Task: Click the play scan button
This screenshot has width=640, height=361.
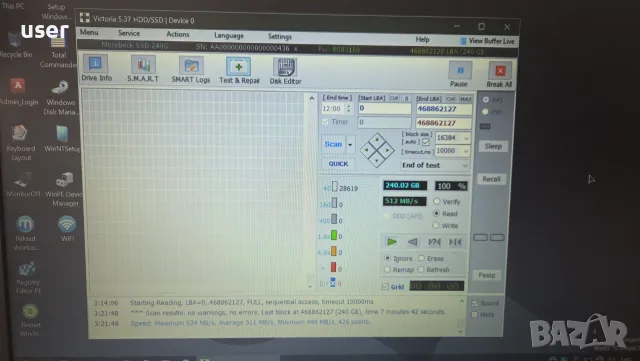Action: tap(391, 242)
